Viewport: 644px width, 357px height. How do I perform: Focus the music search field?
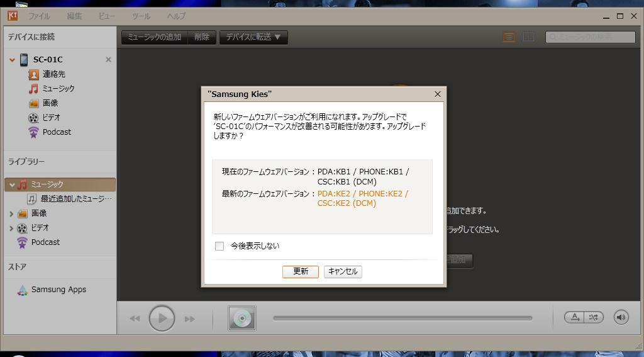[590, 37]
